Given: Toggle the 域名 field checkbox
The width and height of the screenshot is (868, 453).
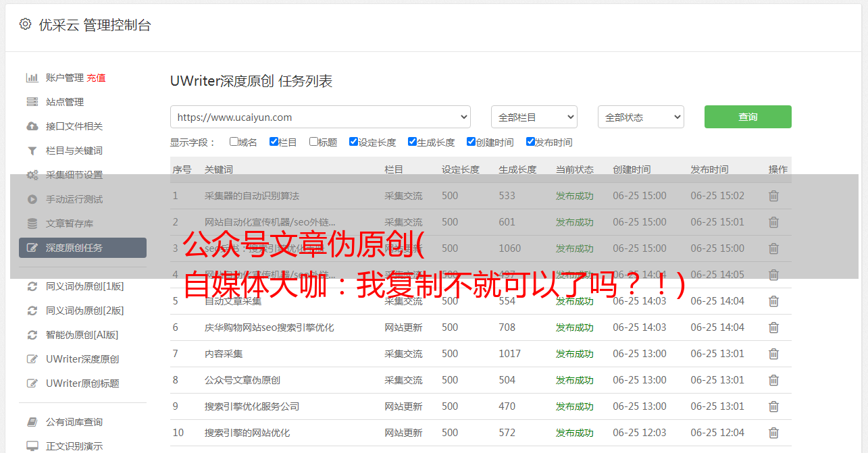Looking at the screenshot, I should coord(234,142).
